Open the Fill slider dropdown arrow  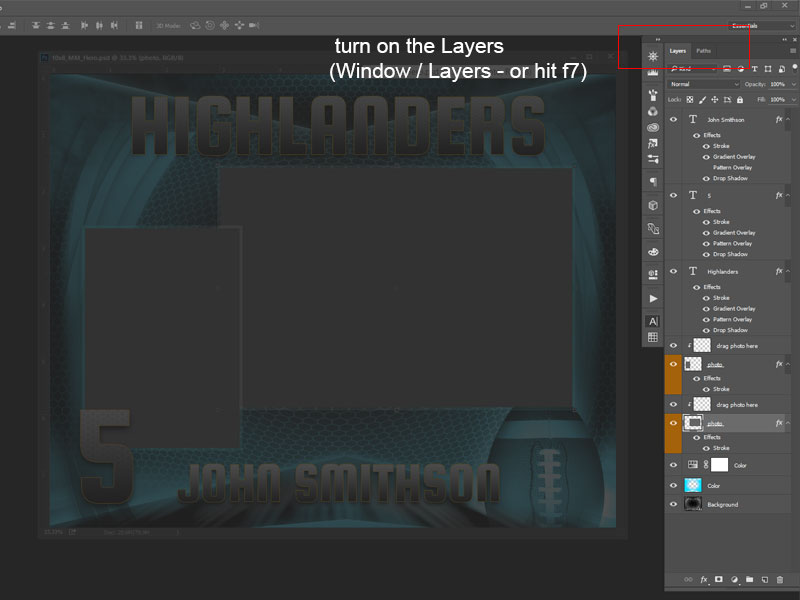[793, 99]
